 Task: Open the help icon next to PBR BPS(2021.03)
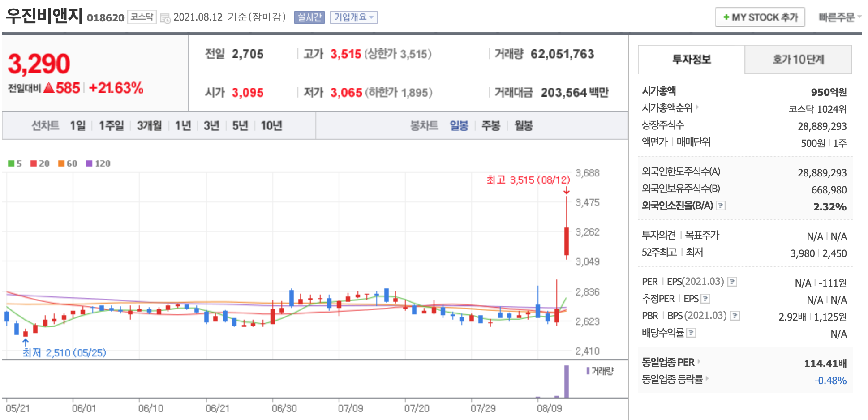[735, 316]
